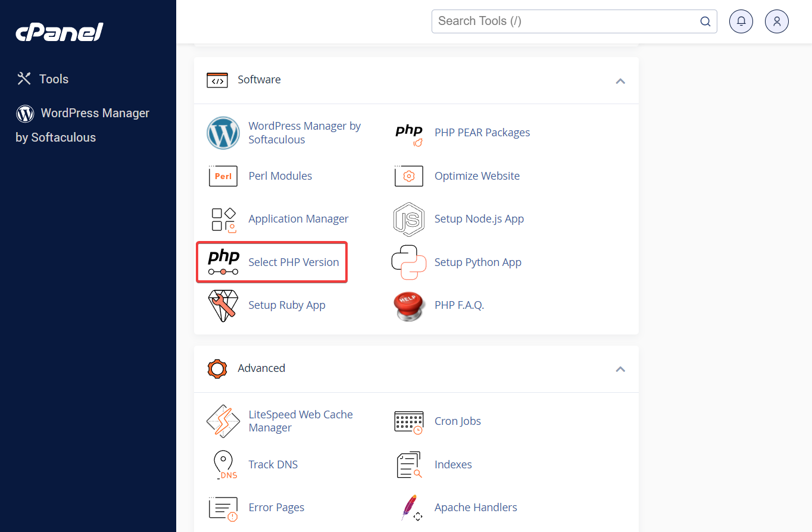This screenshot has height=532, width=812.
Task: Click the search magnifier icon
Action: tap(705, 21)
